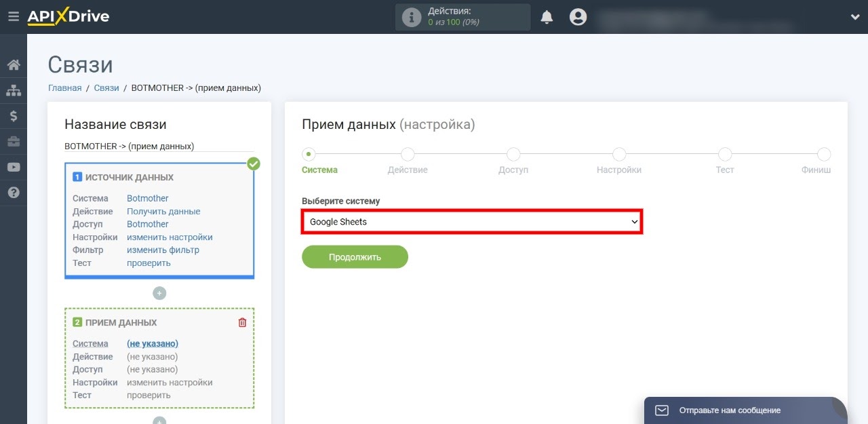Viewport: 868px width, 424px height.
Task: Select the Действие step
Action: [x=408, y=162]
